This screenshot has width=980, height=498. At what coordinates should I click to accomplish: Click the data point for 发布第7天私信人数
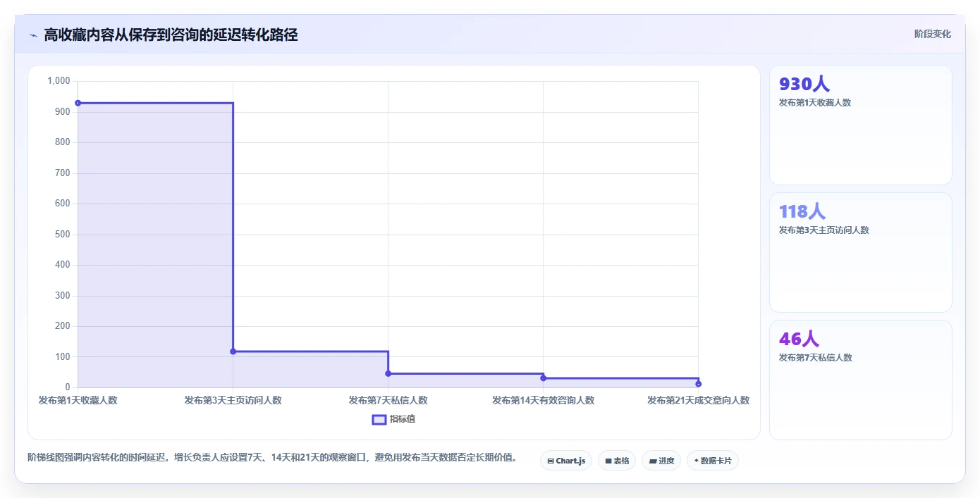(x=388, y=373)
